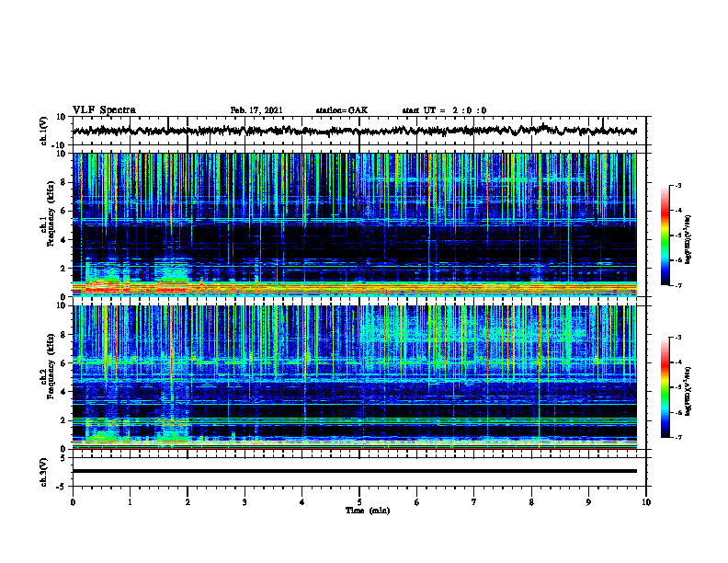The width and height of the screenshot is (728, 563).
Task: Click the ch.2 "Frequency (kHz)" axis label
Action: (50, 366)
